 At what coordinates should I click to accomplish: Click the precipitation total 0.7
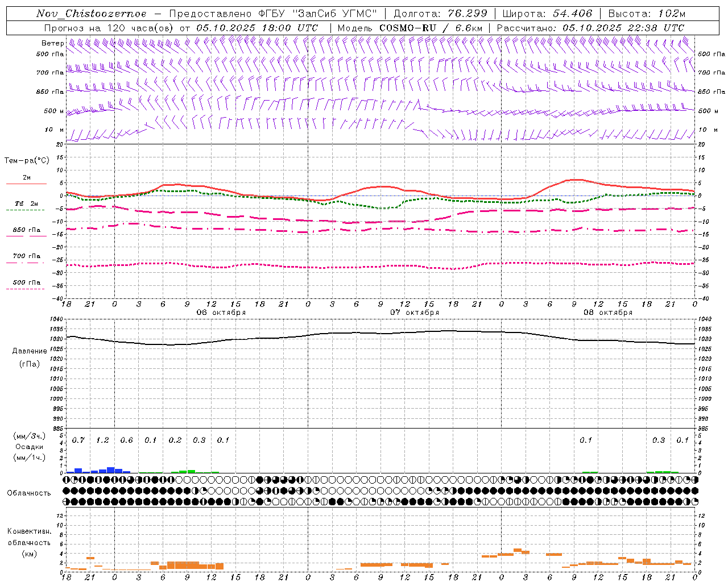(78, 440)
